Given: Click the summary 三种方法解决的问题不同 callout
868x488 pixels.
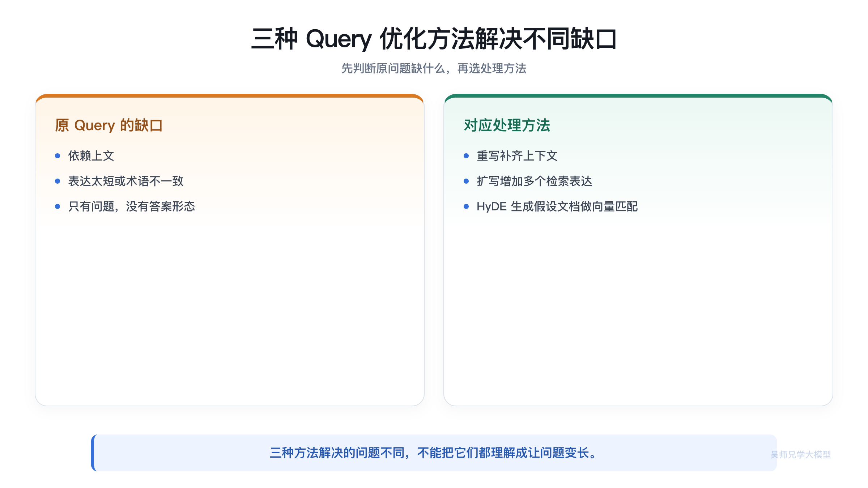Looking at the screenshot, I should 434,453.
